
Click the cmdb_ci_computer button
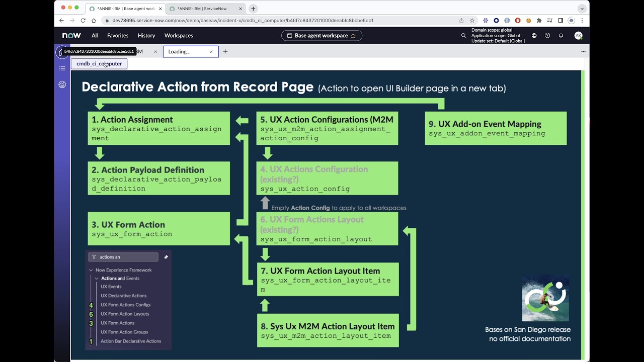[x=99, y=64]
